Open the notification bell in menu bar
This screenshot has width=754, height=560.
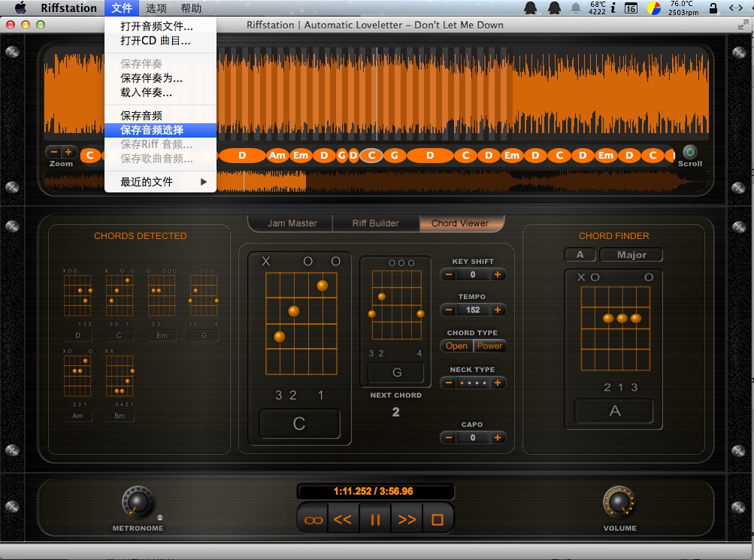(576, 8)
